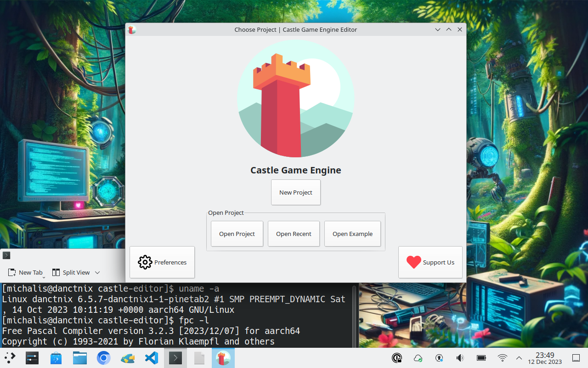Expand the Split View dropdown arrow

(x=97, y=272)
